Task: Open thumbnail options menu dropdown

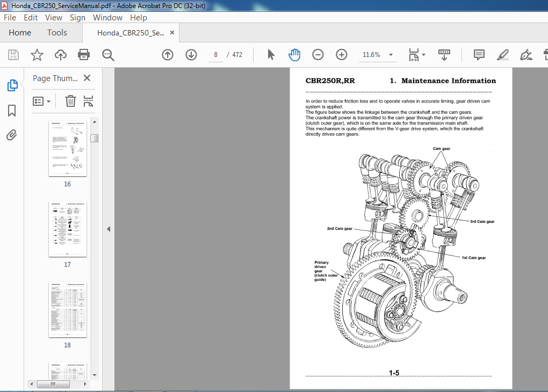Action: (x=41, y=101)
